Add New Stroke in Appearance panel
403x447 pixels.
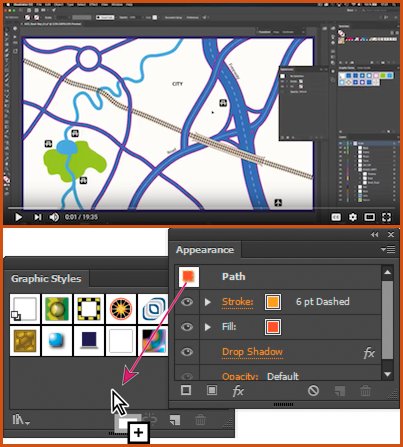186,390
